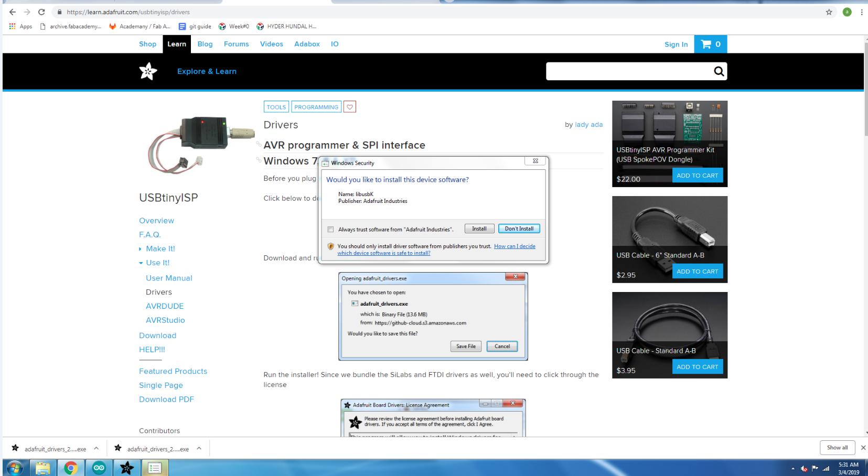The height and width of the screenshot is (476, 868).
Task: Add USB Cable - Standard A-B to cart
Action: [x=697, y=367]
